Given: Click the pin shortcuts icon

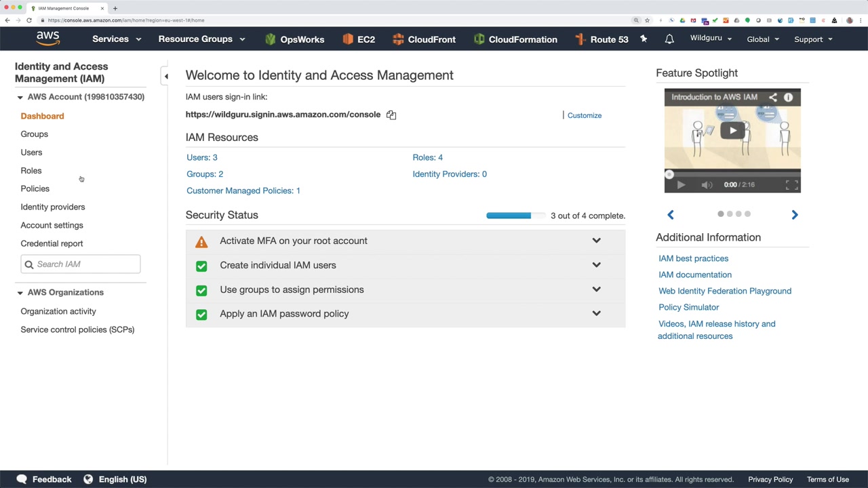Looking at the screenshot, I should coord(644,39).
